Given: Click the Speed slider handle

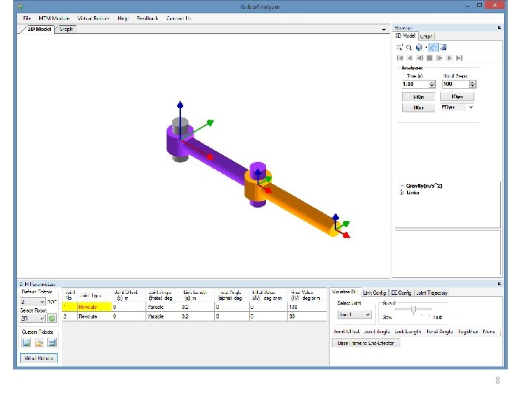Looking at the screenshot, I should tap(413, 310).
